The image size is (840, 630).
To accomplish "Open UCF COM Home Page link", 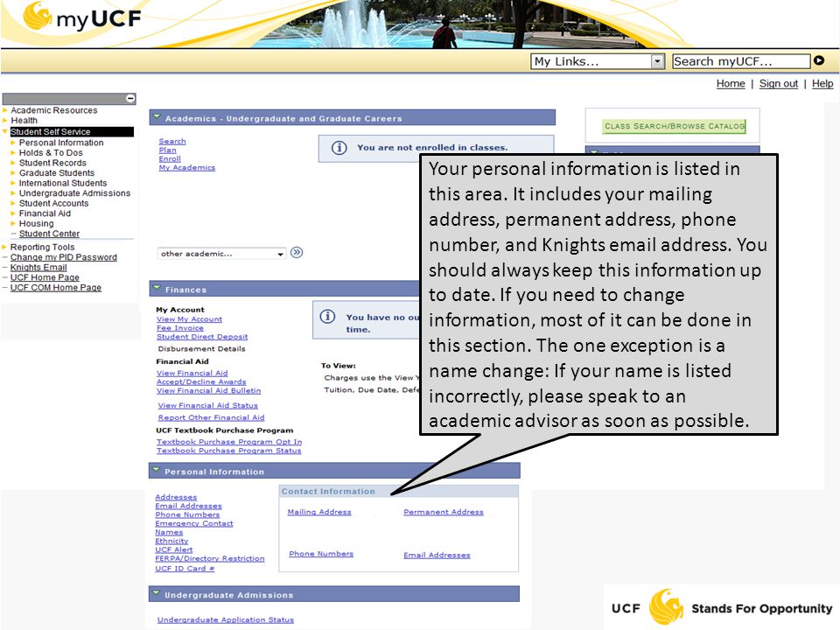I will [x=56, y=288].
